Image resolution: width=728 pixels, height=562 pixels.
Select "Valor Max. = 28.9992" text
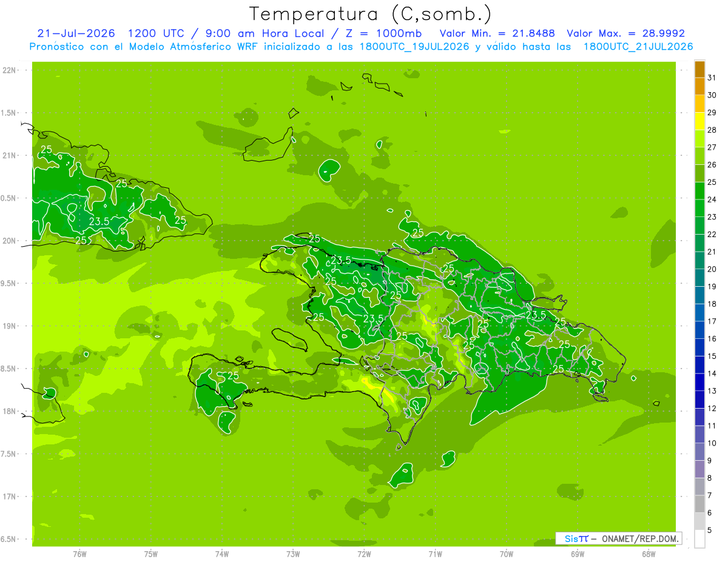click(x=626, y=33)
